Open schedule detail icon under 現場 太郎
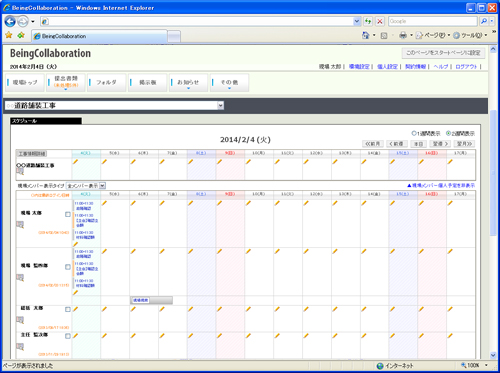The height and width of the screenshot is (373, 500). pyautogui.click(x=20, y=225)
